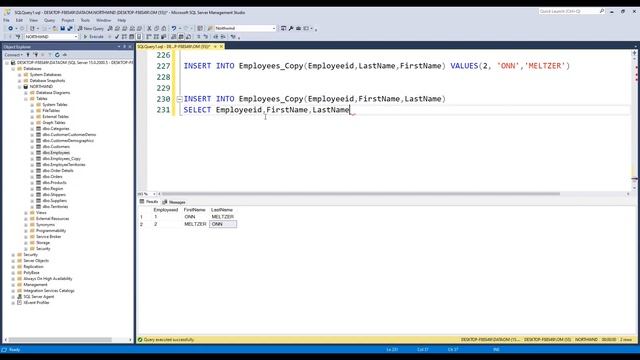Click the Save All icon in toolbar

coord(69,28)
